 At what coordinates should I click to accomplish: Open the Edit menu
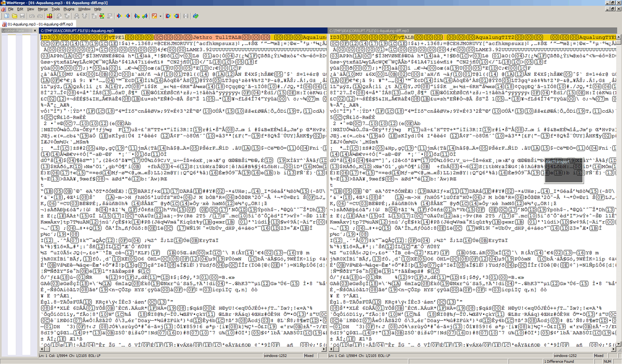[20, 9]
